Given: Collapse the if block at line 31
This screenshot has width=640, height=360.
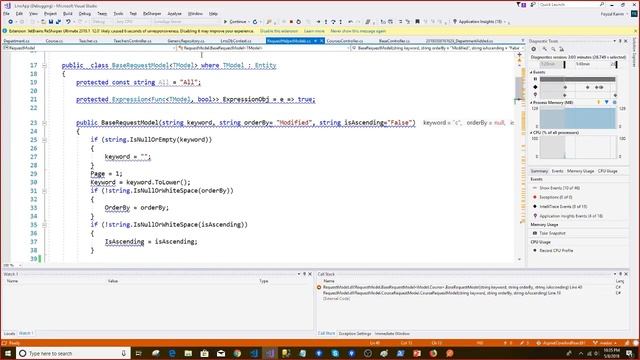Looking at the screenshot, I should (x=44, y=191).
